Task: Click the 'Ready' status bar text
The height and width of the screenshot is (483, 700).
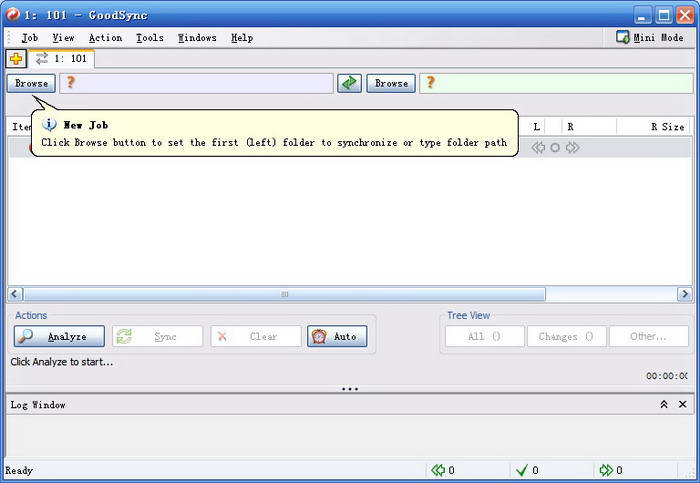Action: pos(19,470)
